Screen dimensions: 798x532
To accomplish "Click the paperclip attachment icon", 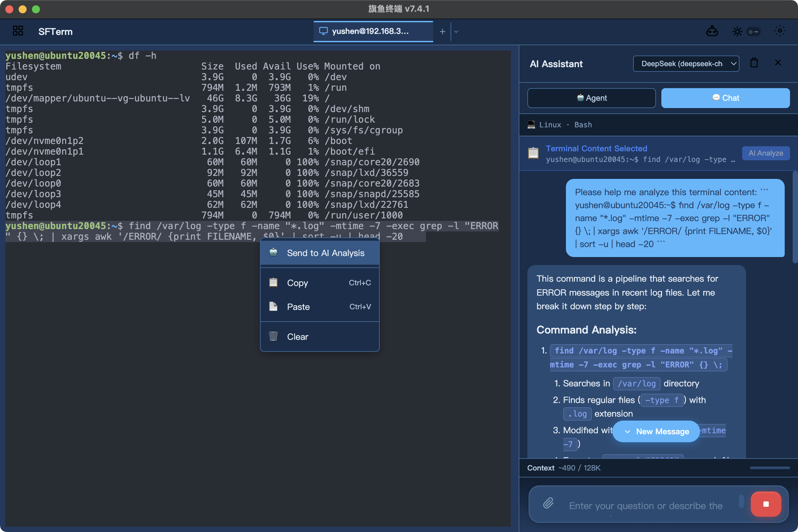I will [x=548, y=503].
